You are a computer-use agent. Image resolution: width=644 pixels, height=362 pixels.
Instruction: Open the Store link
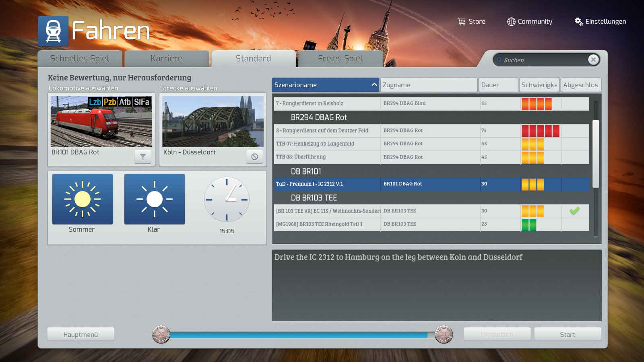[477, 22]
